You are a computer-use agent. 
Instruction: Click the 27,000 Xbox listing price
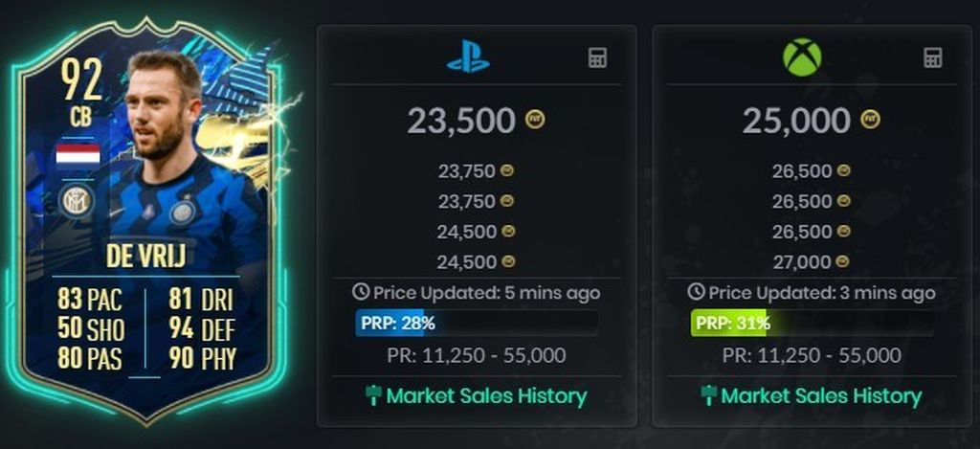pos(802,262)
